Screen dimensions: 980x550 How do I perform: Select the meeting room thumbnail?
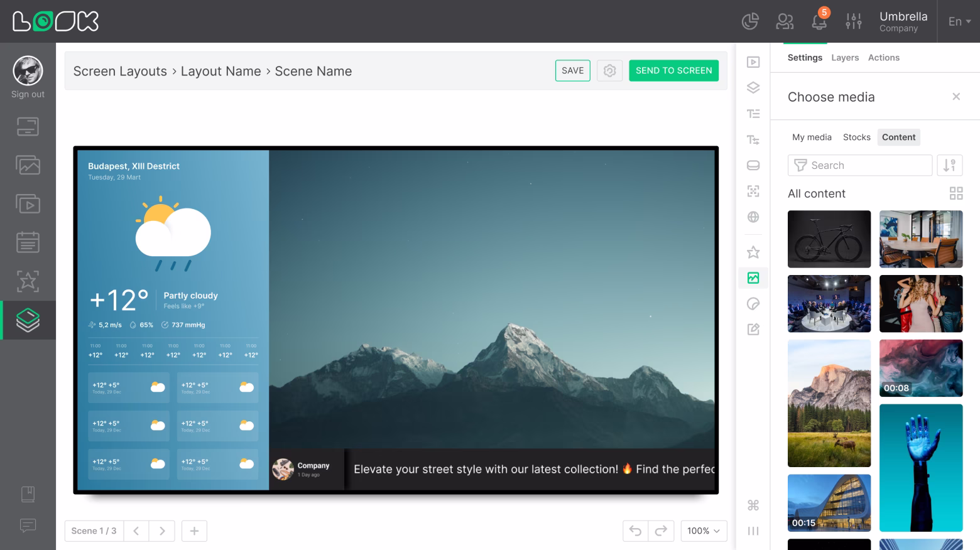click(921, 239)
